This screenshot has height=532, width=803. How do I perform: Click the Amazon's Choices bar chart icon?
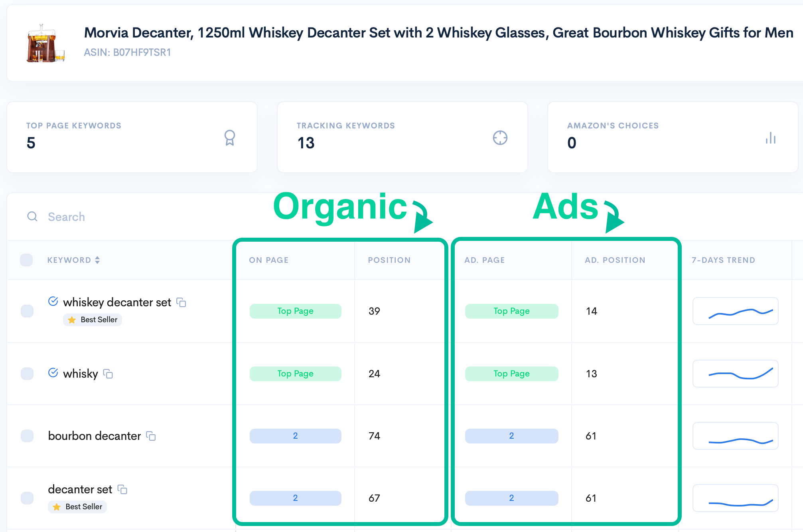770,138
